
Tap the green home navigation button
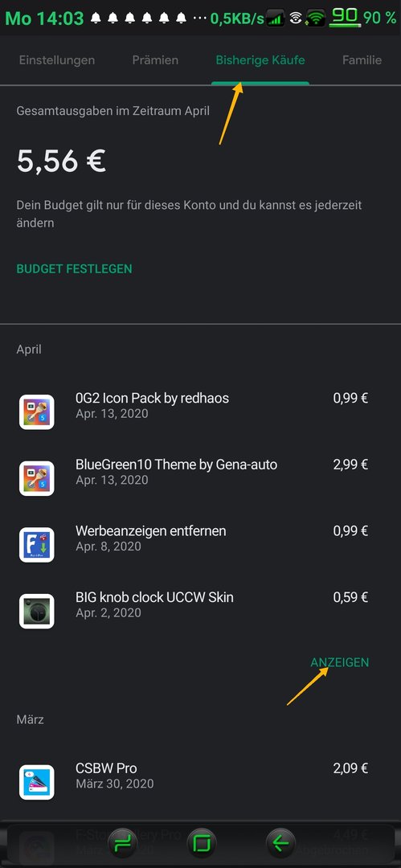(x=201, y=844)
